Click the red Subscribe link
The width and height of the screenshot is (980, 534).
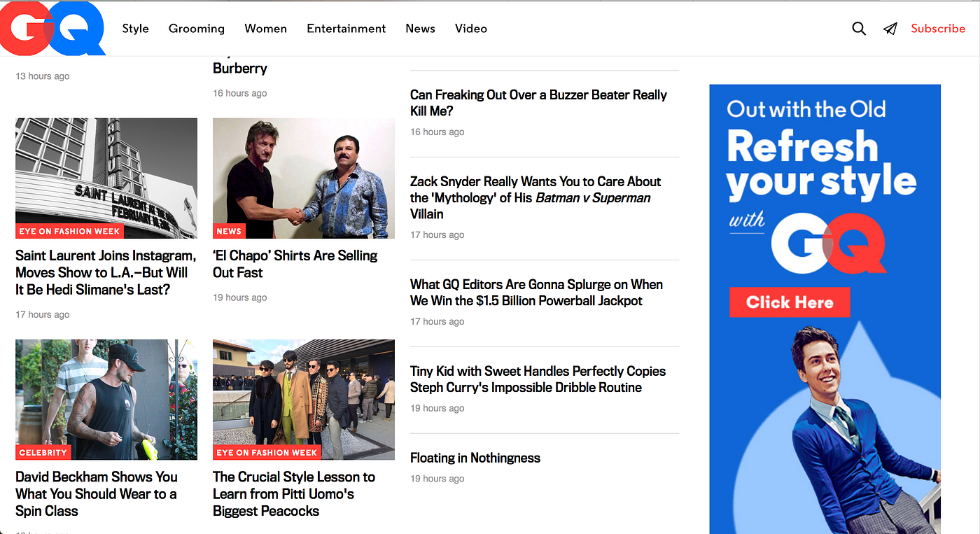[x=938, y=29]
